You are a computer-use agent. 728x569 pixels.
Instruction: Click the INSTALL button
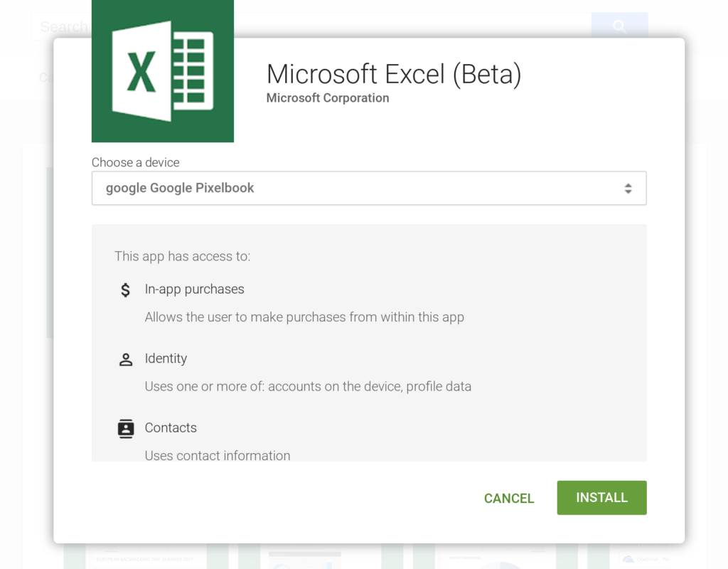tap(601, 497)
